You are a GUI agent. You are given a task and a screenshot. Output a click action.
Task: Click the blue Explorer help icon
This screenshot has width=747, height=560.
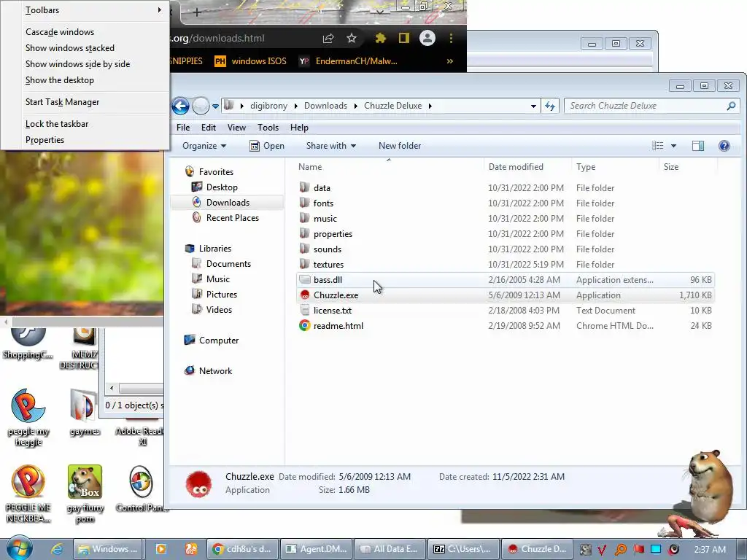point(724,146)
